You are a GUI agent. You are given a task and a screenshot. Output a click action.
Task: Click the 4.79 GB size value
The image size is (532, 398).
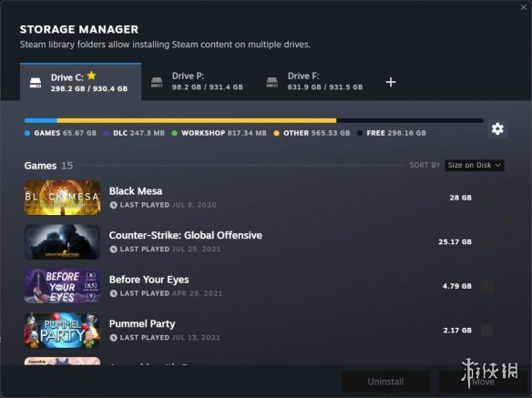[x=457, y=286]
